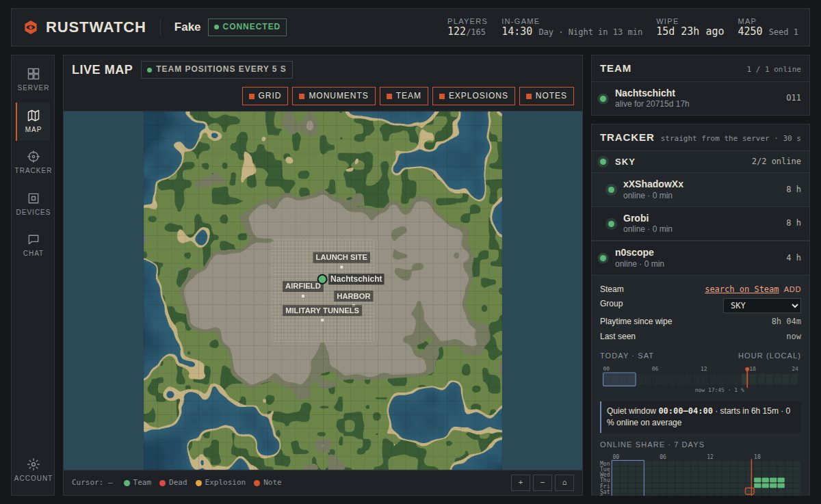Screen dimensions: 821x504
Task: Click the search on Steam link
Action: (742, 289)
